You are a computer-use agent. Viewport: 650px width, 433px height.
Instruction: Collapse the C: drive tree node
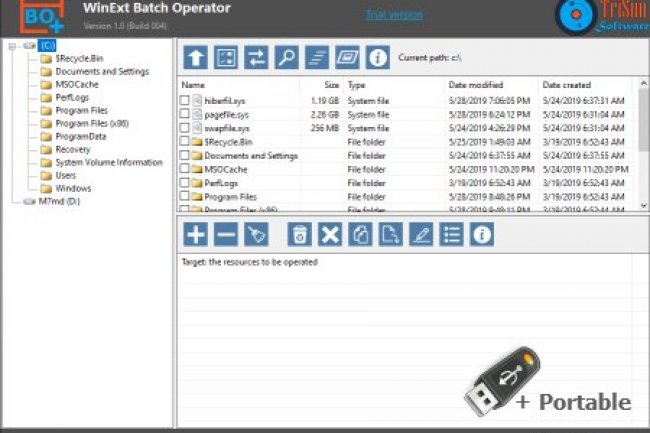click(13, 46)
